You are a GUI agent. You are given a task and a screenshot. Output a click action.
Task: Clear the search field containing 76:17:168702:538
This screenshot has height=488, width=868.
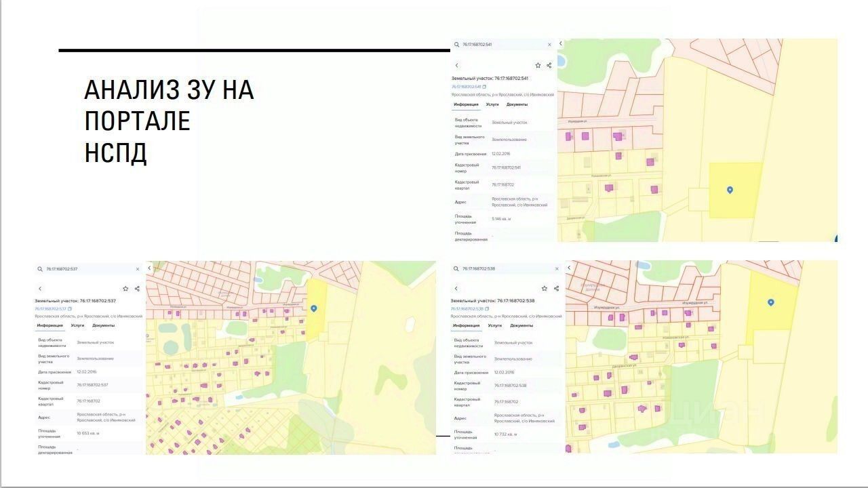tap(557, 268)
